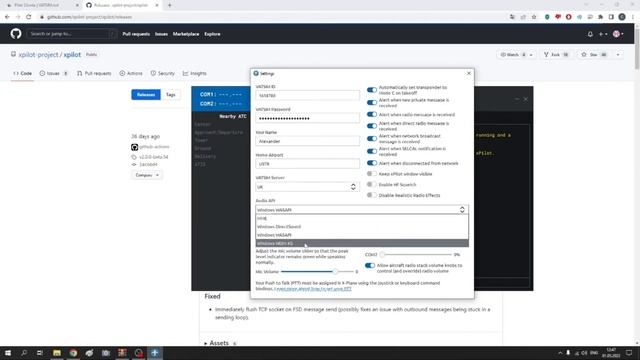640x360 pixels.
Task: Open Star lists dropdown arrow
Action: 618,55
